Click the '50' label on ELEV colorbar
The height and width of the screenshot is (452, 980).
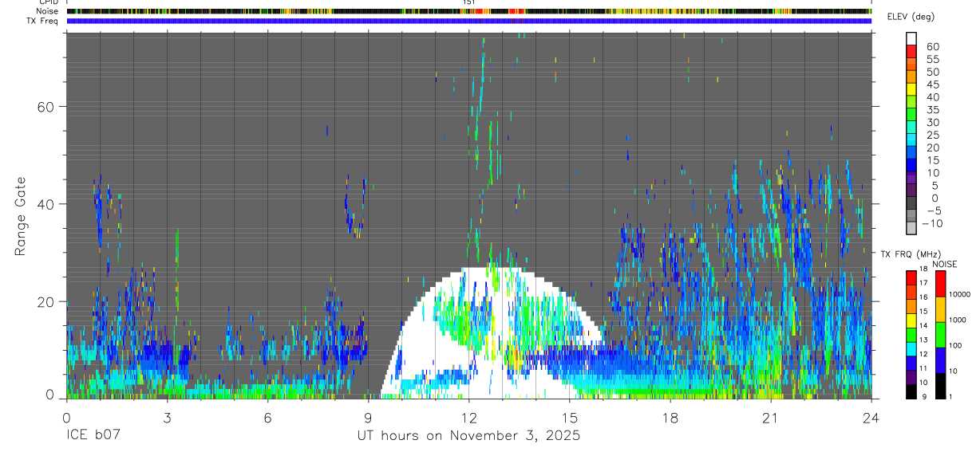point(932,73)
